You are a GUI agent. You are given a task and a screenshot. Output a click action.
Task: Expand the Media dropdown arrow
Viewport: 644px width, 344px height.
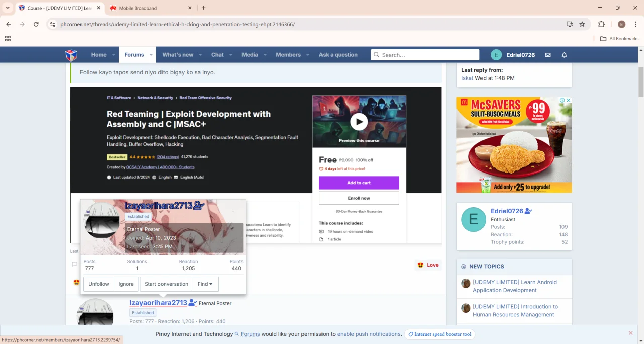tap(265, 55)
